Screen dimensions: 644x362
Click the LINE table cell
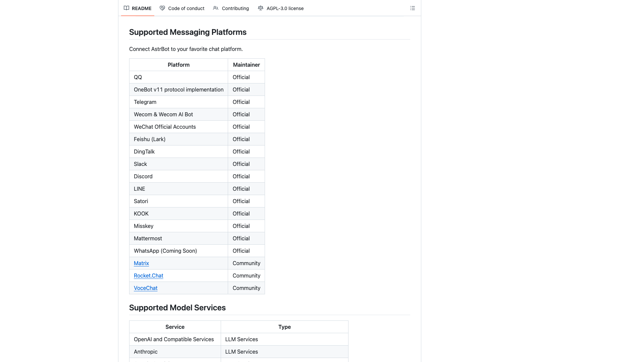click(x=178, y=189)
